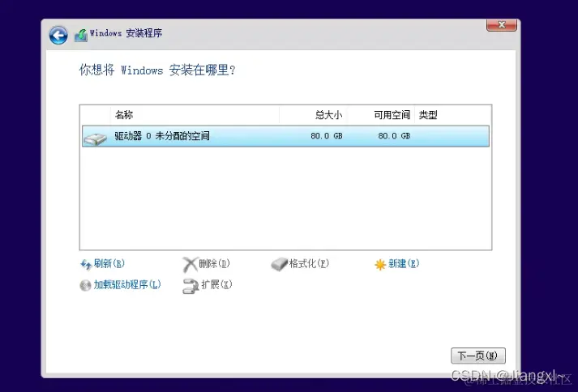
Task: Click the extend partition icon
Action: [191, 286]
